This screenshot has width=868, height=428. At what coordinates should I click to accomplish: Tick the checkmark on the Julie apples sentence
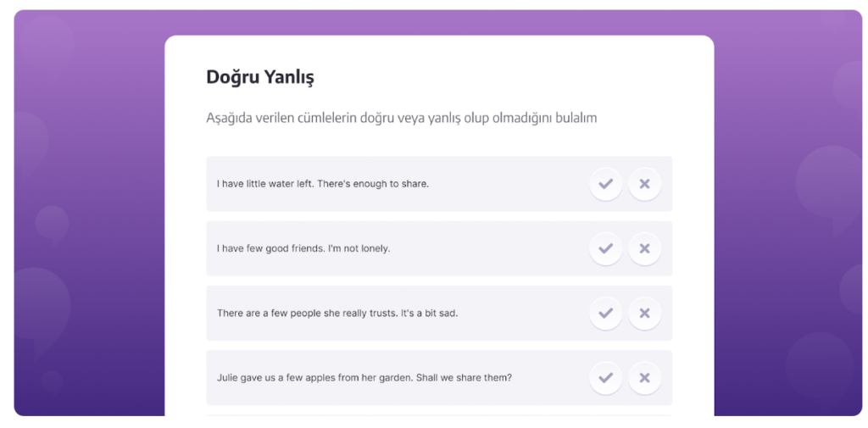[x=605, y=377]
